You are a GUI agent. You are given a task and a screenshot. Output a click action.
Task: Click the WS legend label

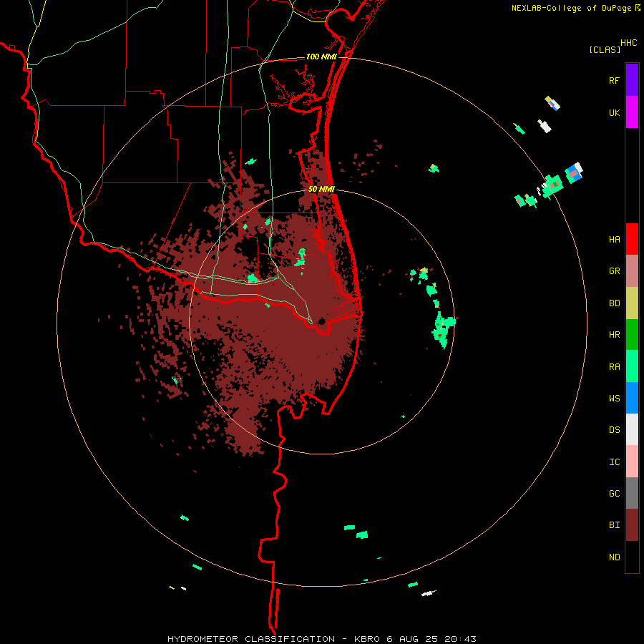(x=614, y=399)
